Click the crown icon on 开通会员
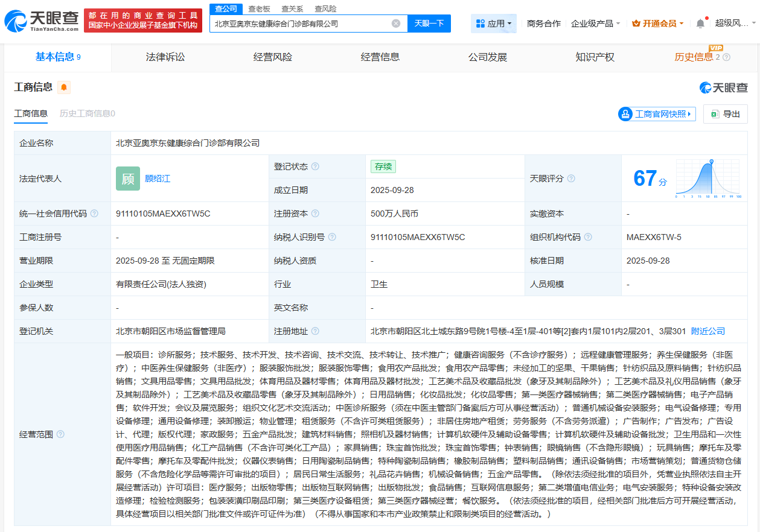Image resolution: width=760 pixels, height=532 pixels. (x=634, y=22)
